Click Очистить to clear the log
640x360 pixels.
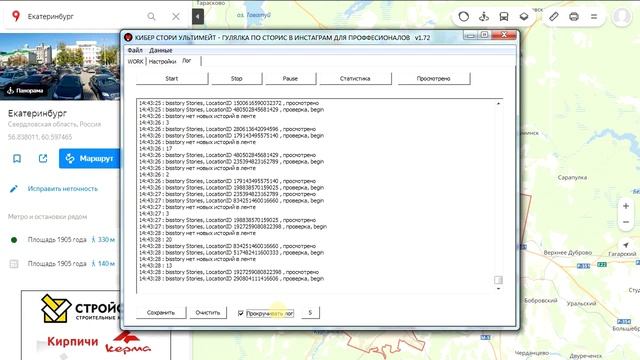[x=208, y=313]
